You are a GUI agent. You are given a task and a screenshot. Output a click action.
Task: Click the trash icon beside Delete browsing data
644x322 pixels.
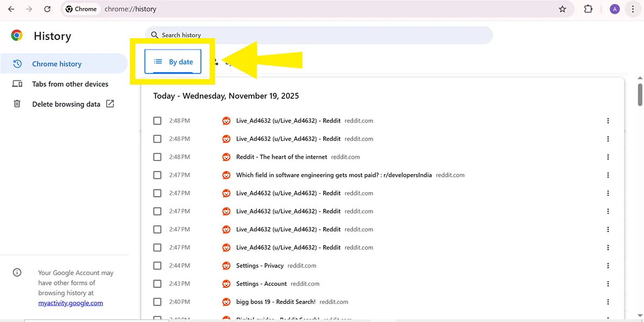[17, 104]
